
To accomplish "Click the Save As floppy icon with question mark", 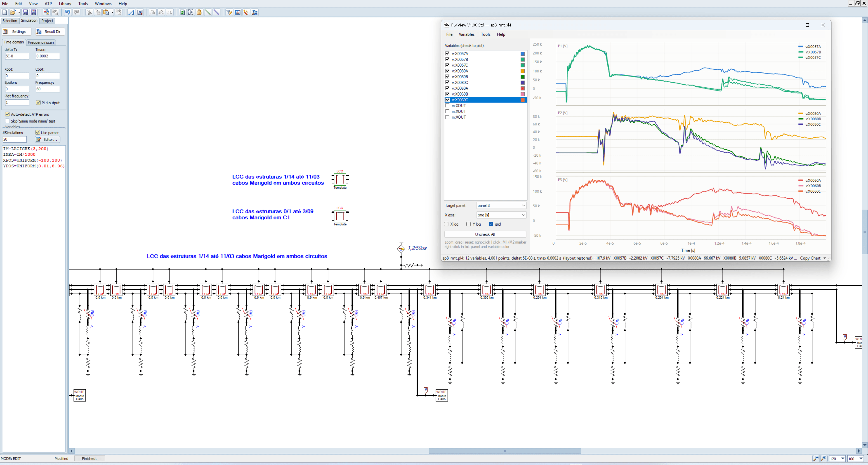I will [34, 12].
